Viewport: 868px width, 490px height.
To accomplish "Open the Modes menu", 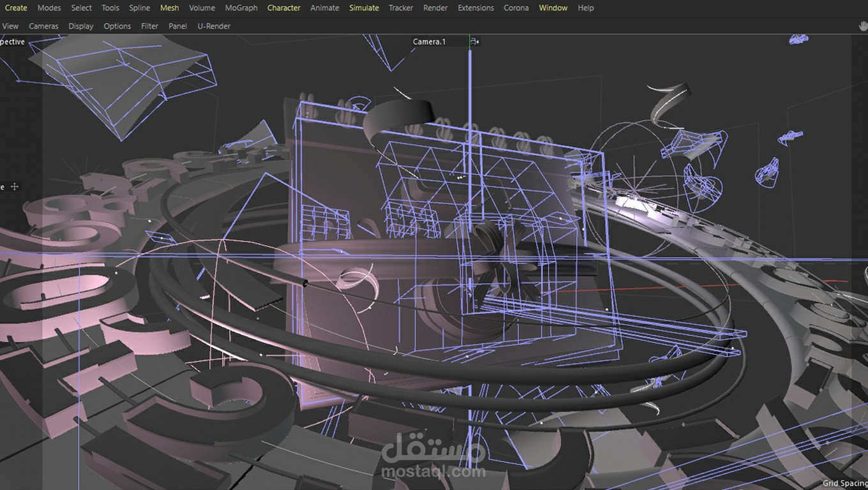I will point(49,8).
